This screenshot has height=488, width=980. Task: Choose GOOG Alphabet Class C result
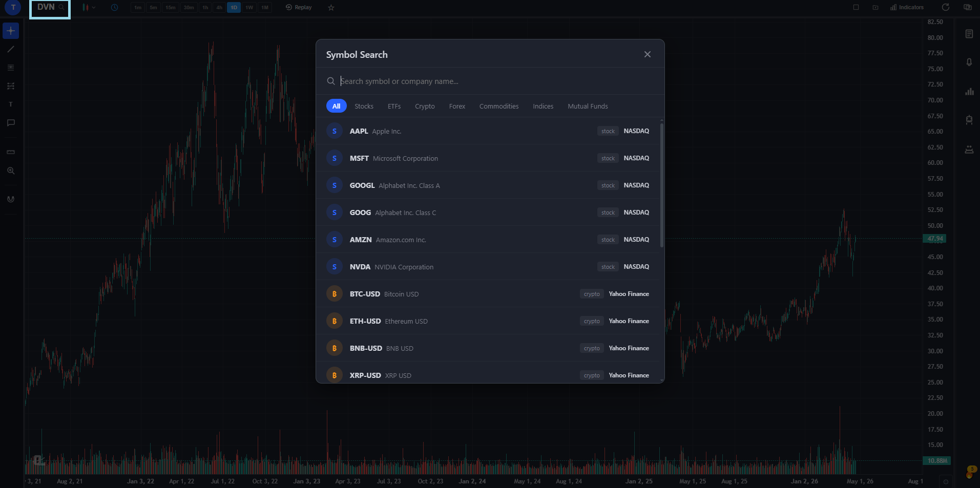click(x=488, y=213)
